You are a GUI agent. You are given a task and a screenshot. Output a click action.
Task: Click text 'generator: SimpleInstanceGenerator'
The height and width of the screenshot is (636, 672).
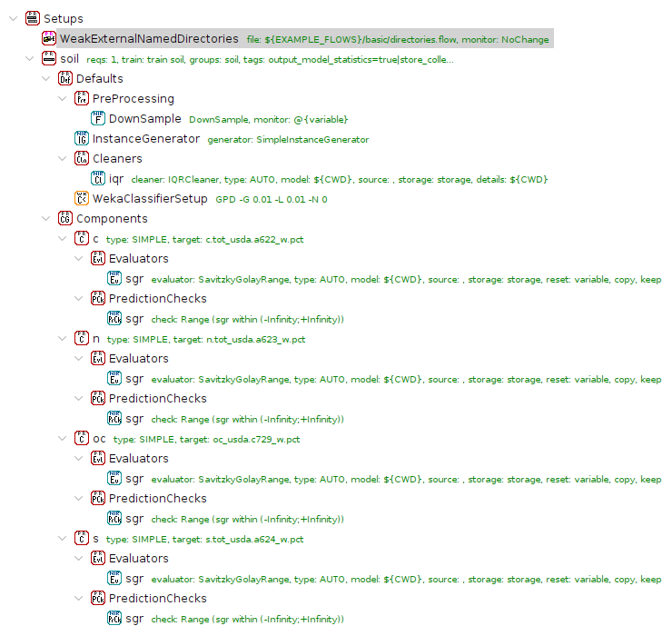[288, 139]
